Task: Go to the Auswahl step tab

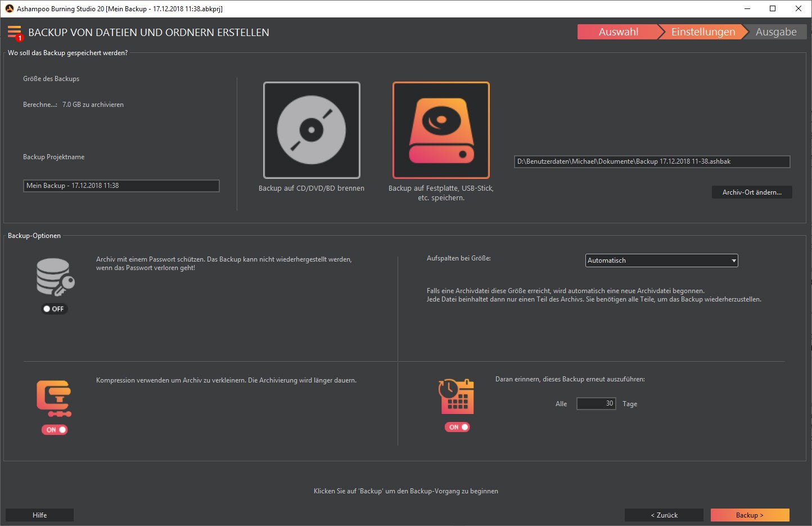Action: click(x=618, y=32)
